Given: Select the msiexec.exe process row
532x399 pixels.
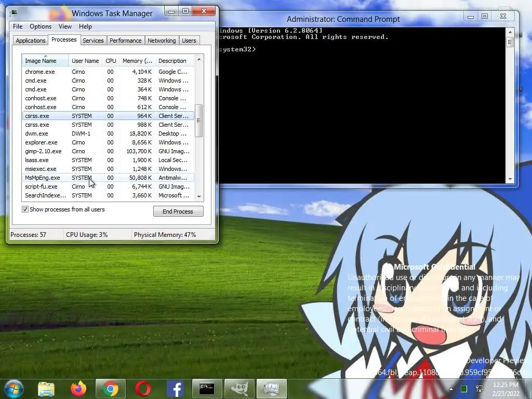Looking at the screenshot, I should point(108,169).
